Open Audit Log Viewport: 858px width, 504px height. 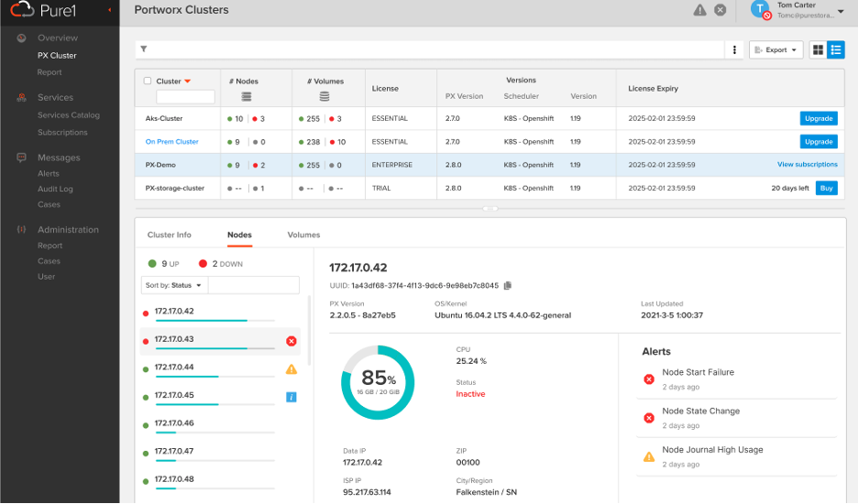point(55,189)
